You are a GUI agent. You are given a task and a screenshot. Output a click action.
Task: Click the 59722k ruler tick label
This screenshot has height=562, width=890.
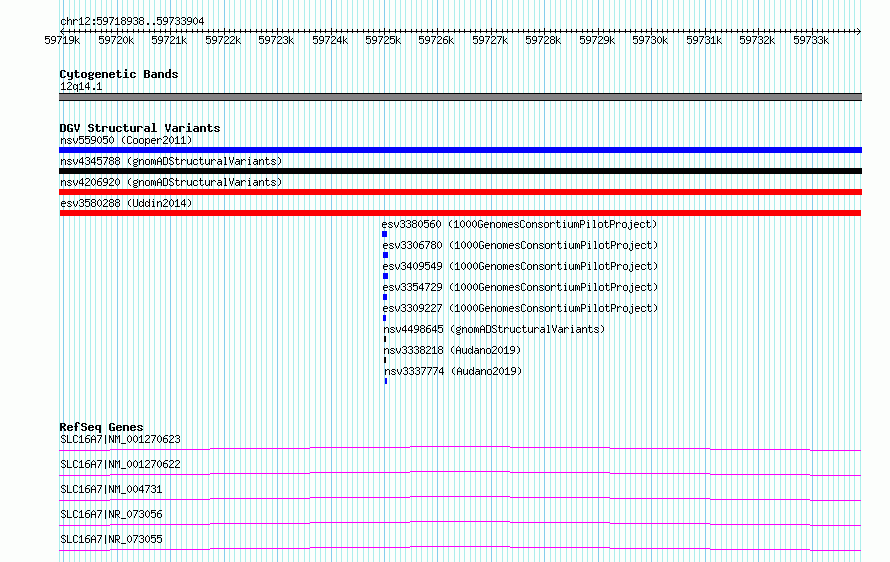pos(223,40)
